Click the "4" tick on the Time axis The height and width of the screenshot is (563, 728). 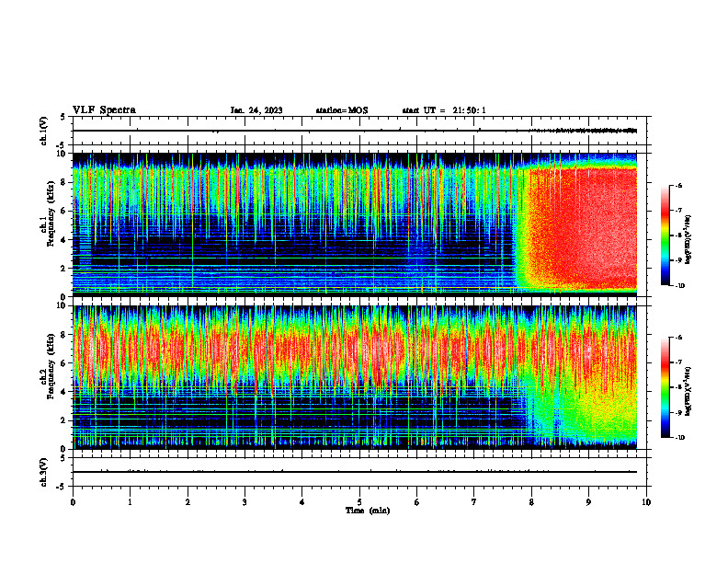pos(302,502)
